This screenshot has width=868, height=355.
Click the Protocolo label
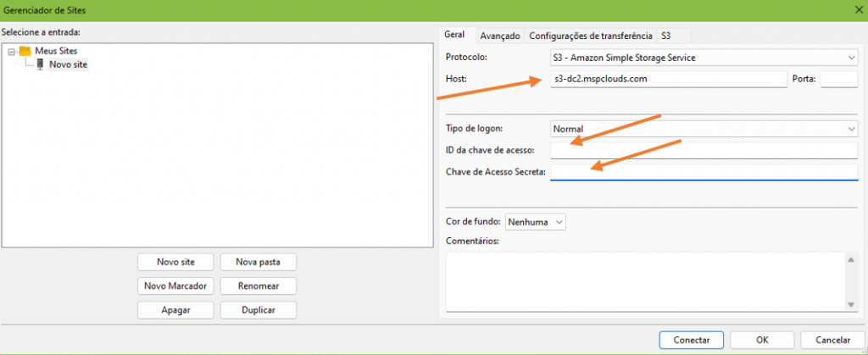tap(465, 57)
